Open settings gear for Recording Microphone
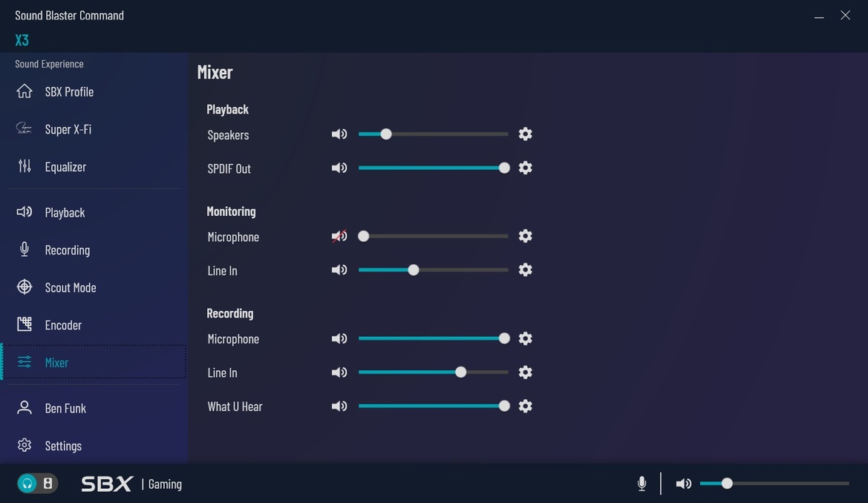This screenshot has height=503, width=868. pos(525,338)
